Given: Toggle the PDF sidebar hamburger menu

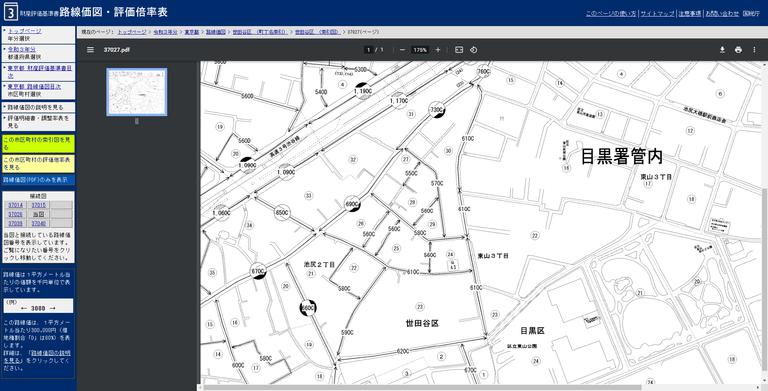Looking at the screenshot, I should [90, 49].
